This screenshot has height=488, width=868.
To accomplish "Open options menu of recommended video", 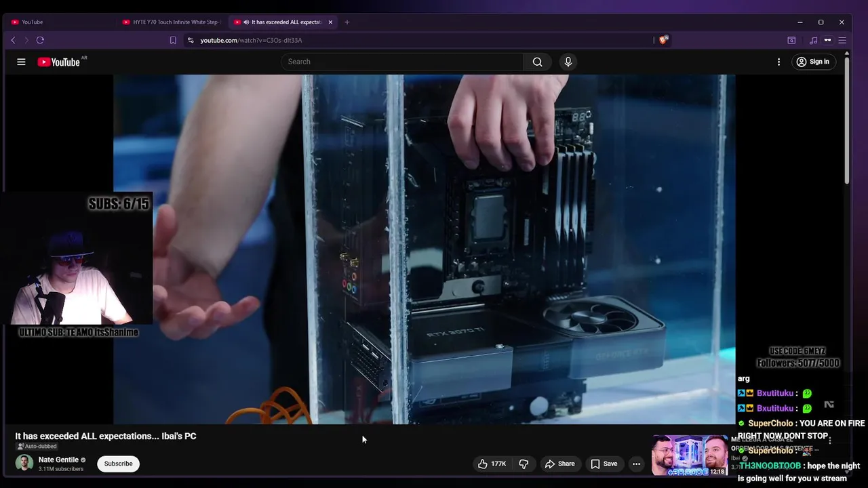I will [x=830, y=441].
